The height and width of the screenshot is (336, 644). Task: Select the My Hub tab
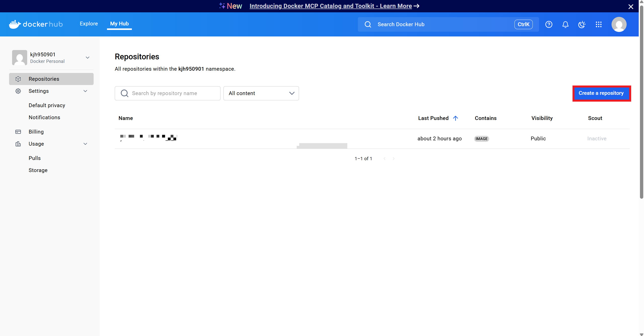[x=119, y=24]
